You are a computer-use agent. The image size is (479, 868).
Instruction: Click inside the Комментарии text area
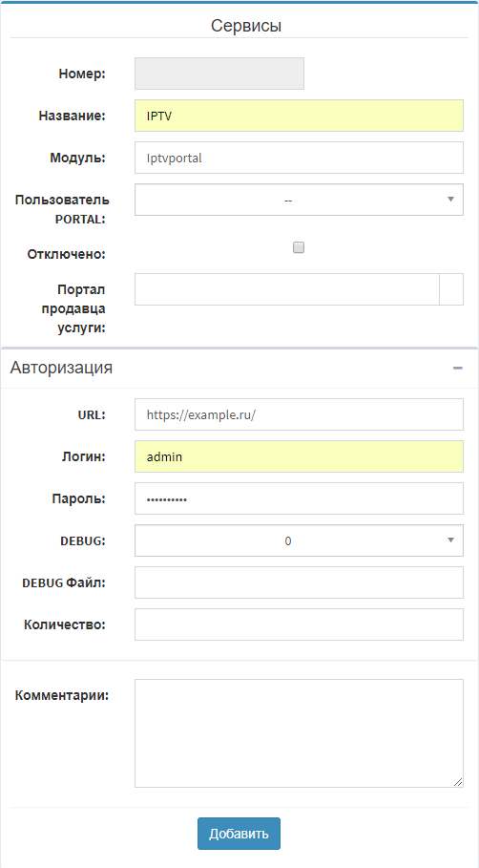click(x=299, y=733)
